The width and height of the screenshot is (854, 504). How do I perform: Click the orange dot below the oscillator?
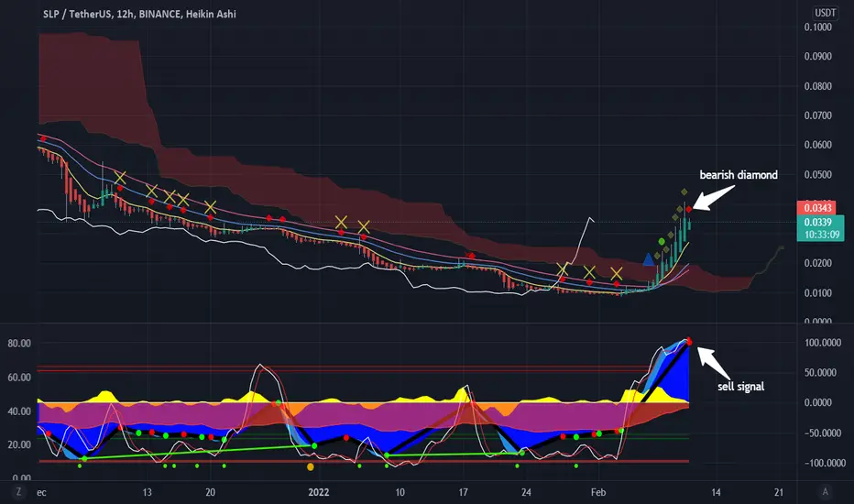click(311, 466)
